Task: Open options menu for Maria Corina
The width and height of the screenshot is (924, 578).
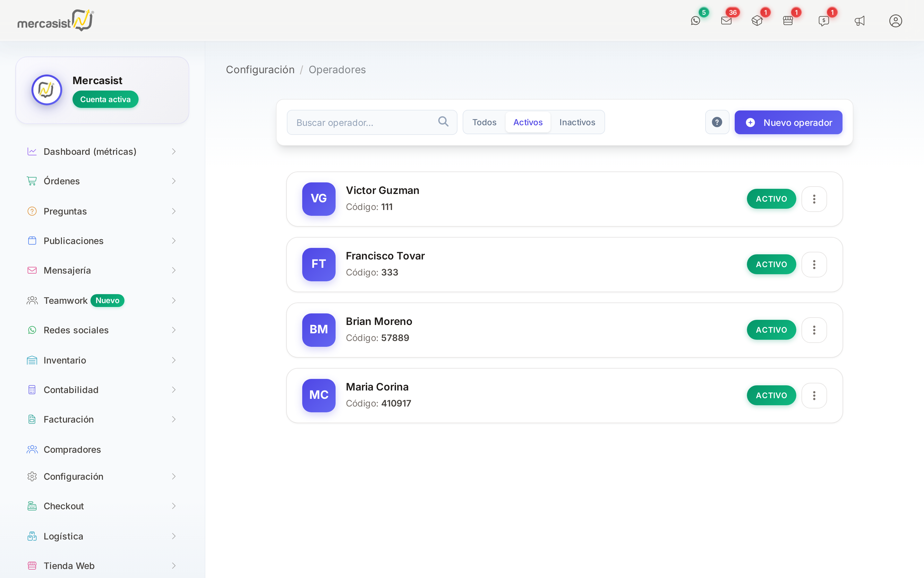Action: [814, 395]
